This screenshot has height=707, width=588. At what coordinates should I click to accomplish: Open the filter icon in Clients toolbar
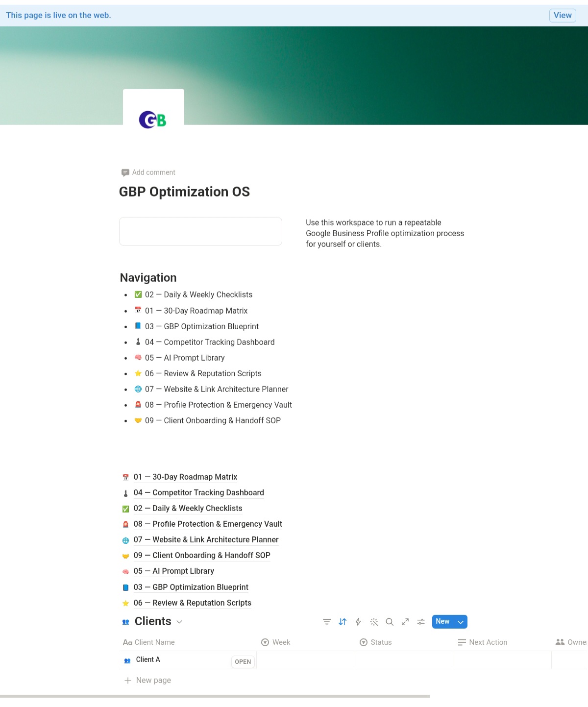click(327, 622)
